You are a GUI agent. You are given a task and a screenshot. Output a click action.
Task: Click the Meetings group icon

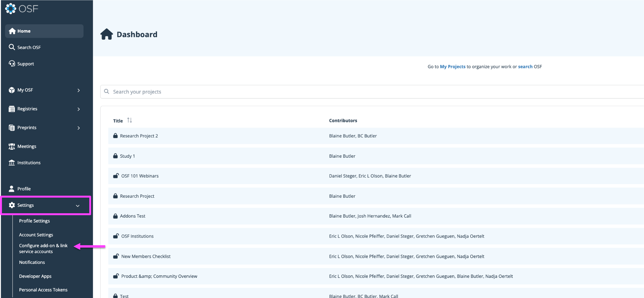(x=12, y=146)
